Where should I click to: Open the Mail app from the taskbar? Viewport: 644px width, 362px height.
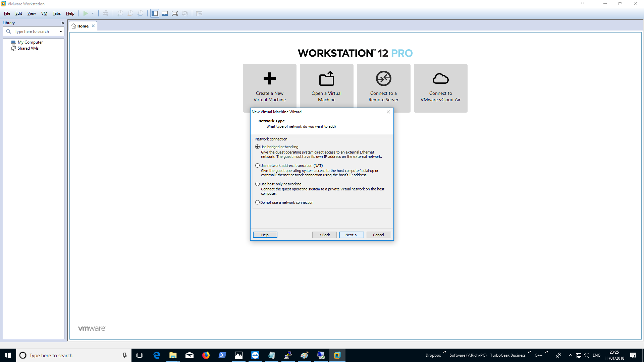(x=190, y=355)
